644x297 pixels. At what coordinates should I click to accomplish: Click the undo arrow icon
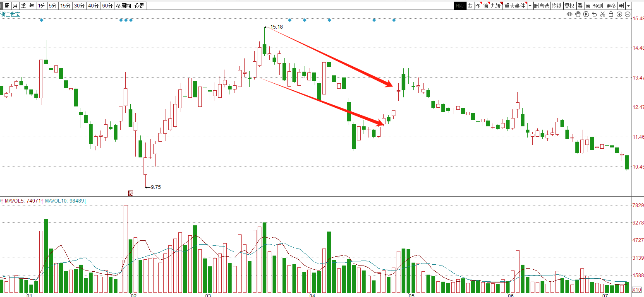(594, 14)
